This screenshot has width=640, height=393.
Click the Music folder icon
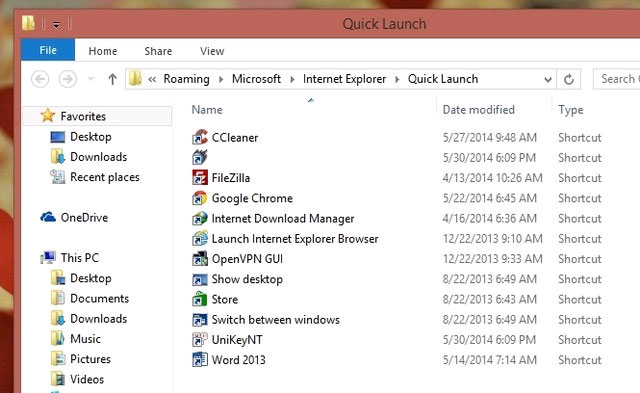click(58, 338)
